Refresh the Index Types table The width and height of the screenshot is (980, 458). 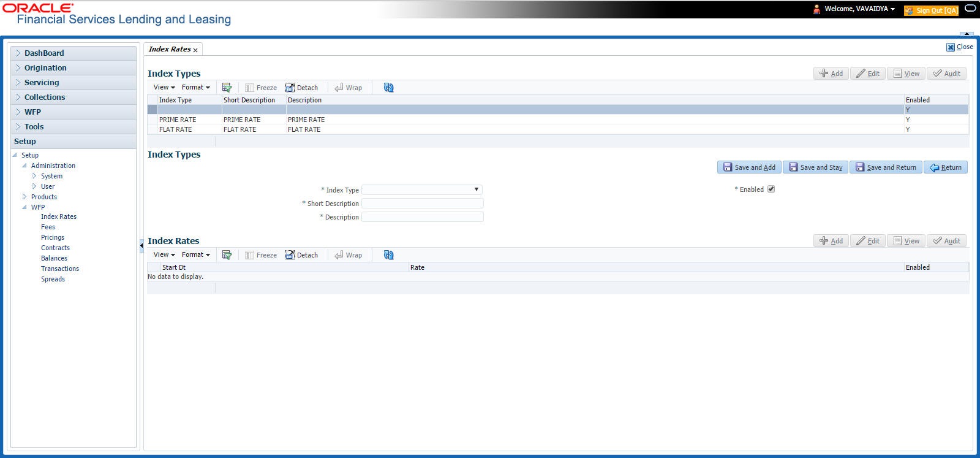pyautogui.click(x=388, y=88)
